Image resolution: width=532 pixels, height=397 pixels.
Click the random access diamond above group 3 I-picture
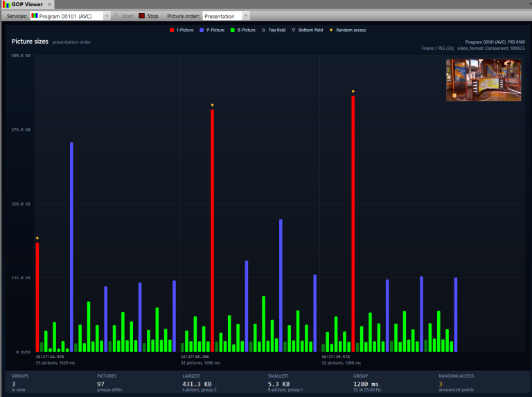pos(353,91)
